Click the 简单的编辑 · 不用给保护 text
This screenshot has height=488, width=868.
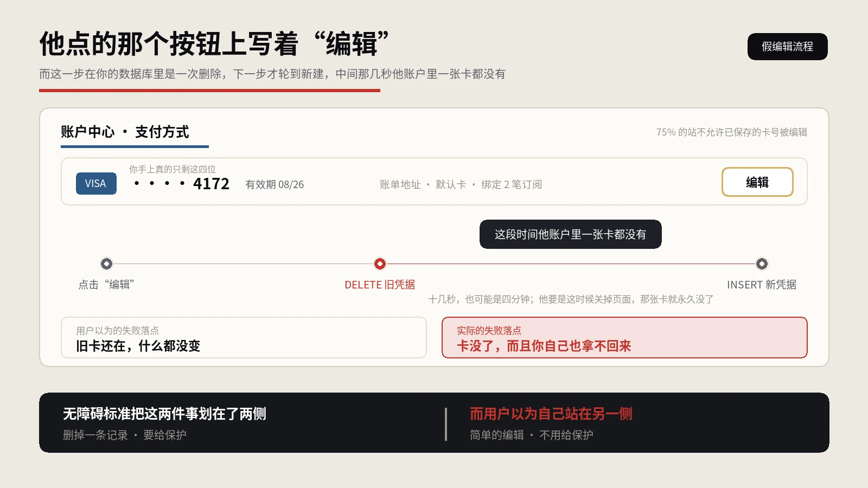pos(532,435)
